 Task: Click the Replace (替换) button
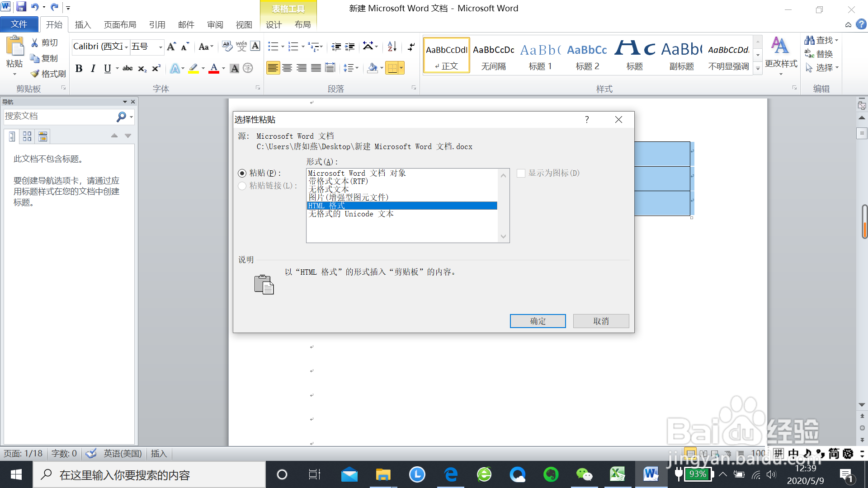click(x=819, y=54)
